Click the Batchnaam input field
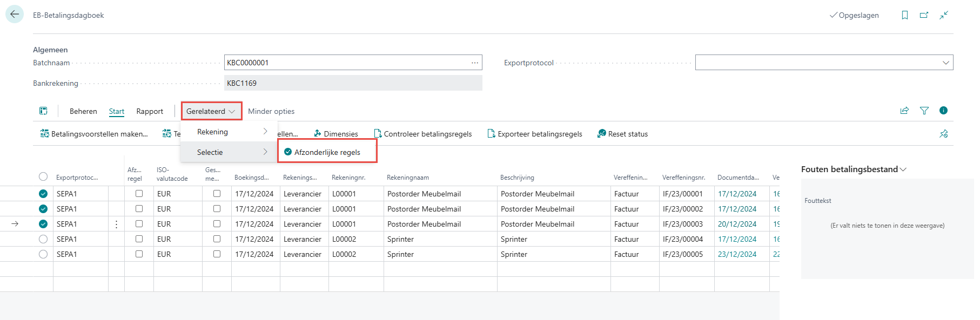Screen dimensions: 980x320 (346, 63)
